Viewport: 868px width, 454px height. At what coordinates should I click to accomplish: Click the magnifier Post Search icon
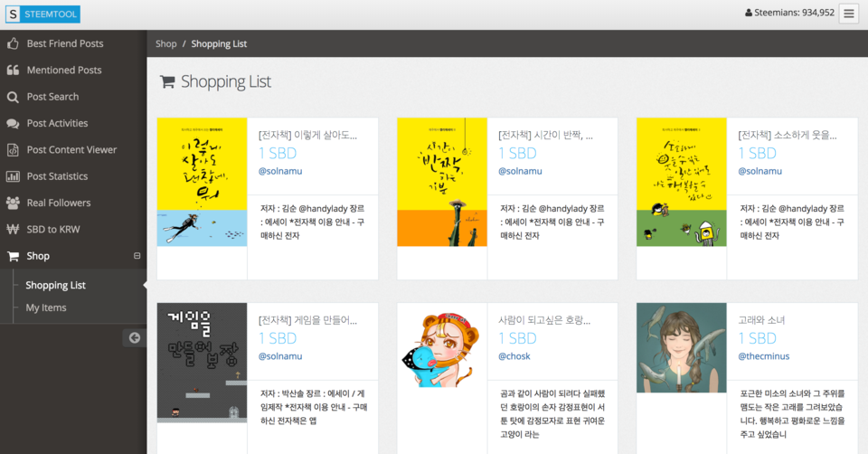point(13,97)
